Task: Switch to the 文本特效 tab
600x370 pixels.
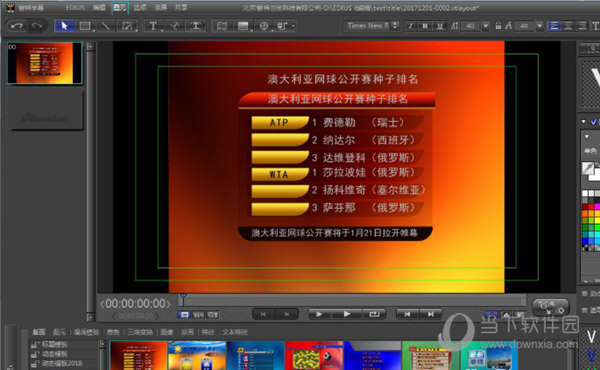Action: point(235,332)
